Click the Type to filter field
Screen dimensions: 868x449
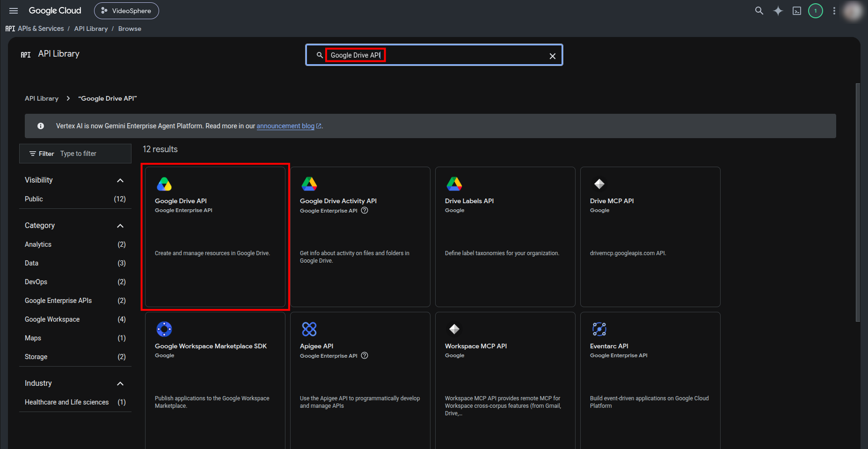click(x=94, y=154)
